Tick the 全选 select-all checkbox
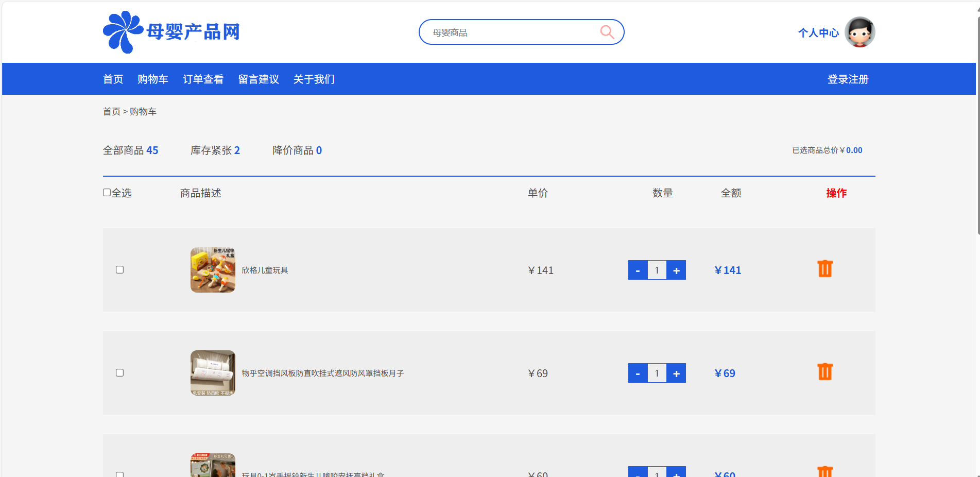Screen dimensions: 980x477 [107, 193]
